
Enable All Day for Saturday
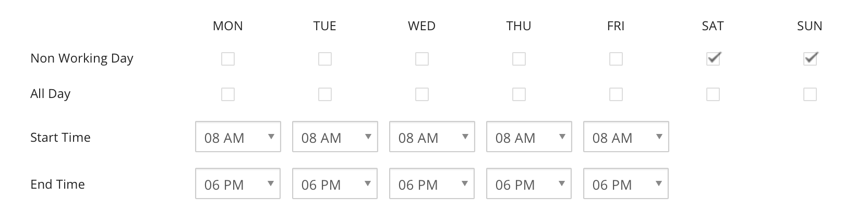coord(713,94)
